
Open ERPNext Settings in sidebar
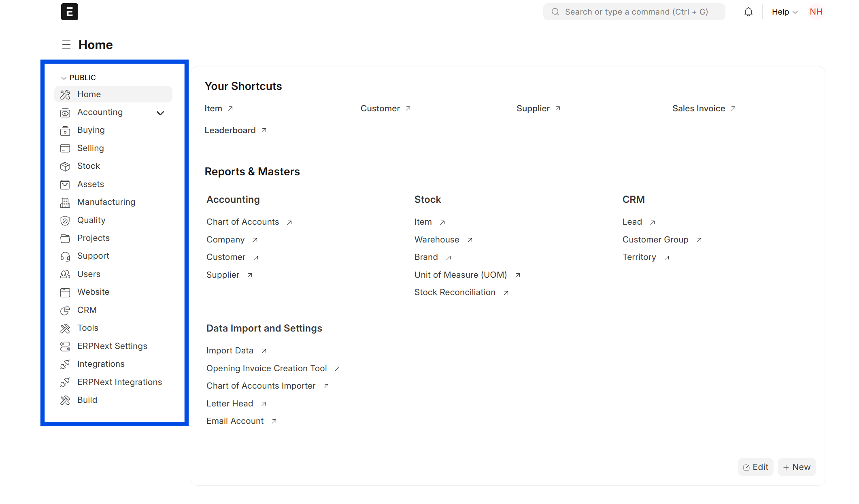click(112, 346)
